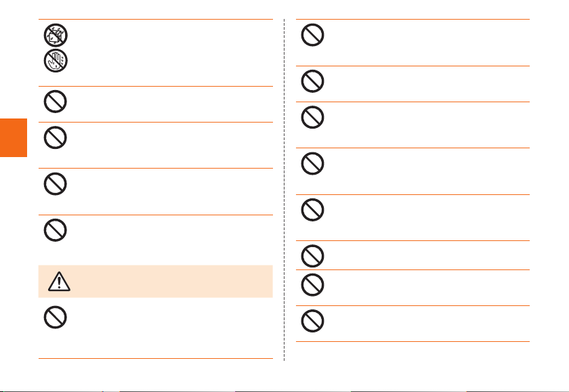This screenshot has height=392, width=569.
Task: Click the left column's third plain prohibition icon
Action: pos(55,184)
